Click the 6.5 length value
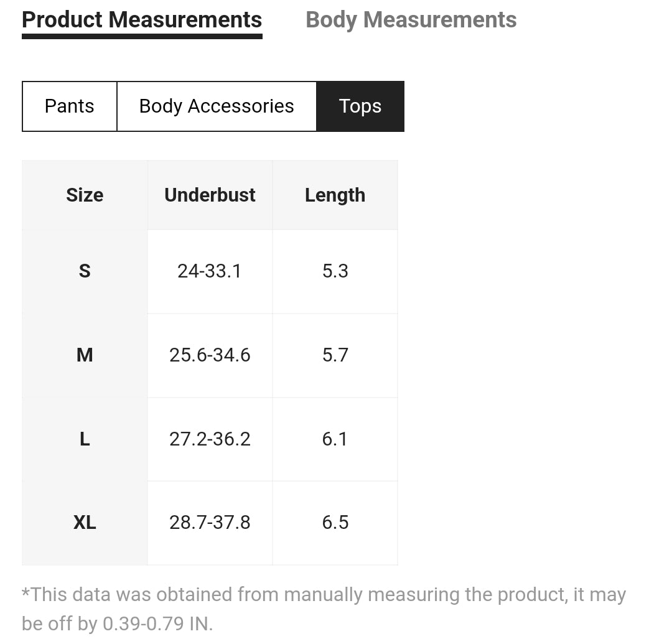The width and height of the screenshot is (672, 644). (335, 522)
